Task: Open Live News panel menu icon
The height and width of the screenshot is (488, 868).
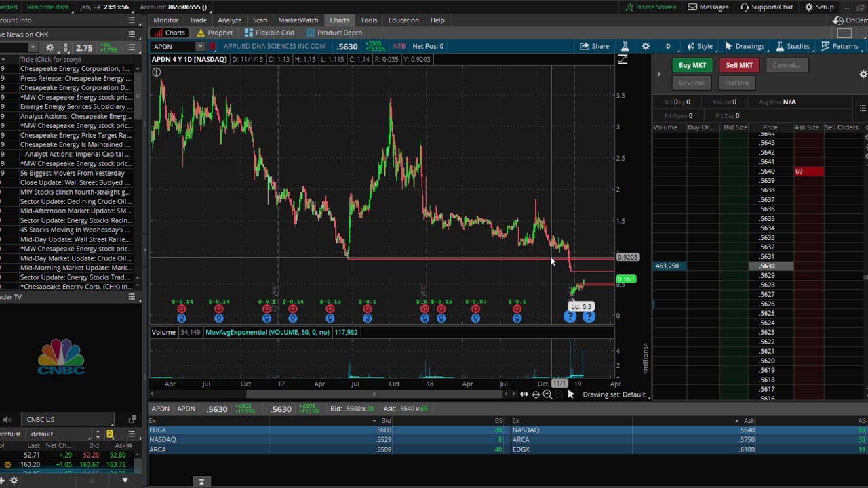Action: 132,34
